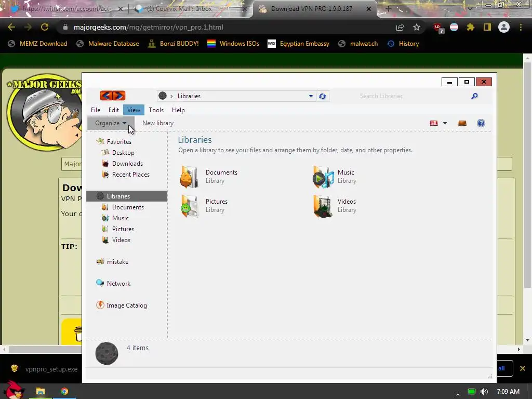Open the Bonzi BUDDY! bookmark
The height and width of the screenshot is (399, 532).
(173, 44)
